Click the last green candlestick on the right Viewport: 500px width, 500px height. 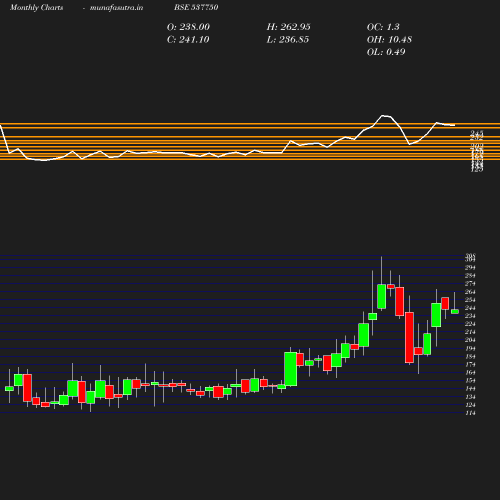(455, 311)
